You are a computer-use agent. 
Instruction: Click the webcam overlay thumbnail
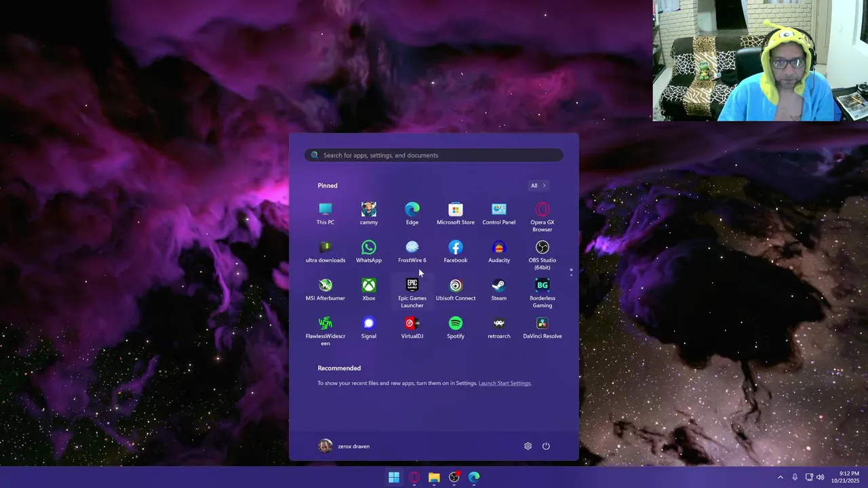coord(760,60)
